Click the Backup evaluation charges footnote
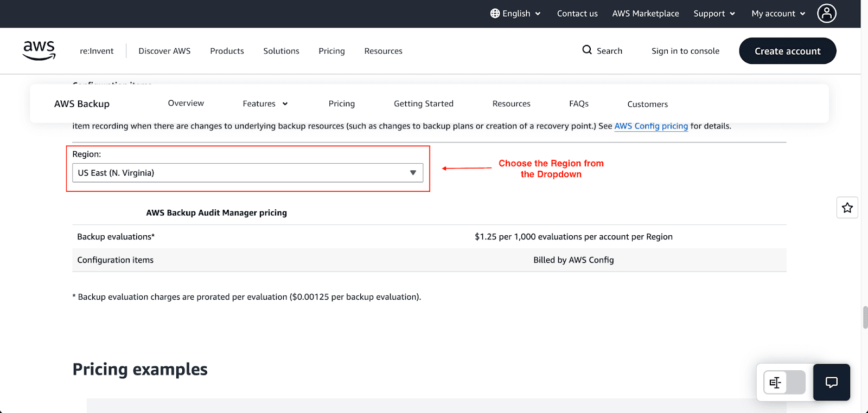The height and width of the screenshot is (413, 868). (x=247, y=297)
